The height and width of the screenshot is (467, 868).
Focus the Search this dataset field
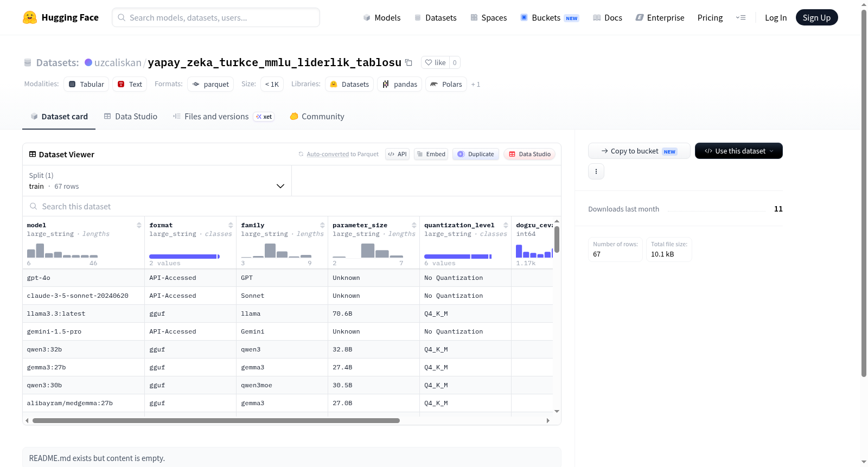pyautogui.click(x=292, y=207)
